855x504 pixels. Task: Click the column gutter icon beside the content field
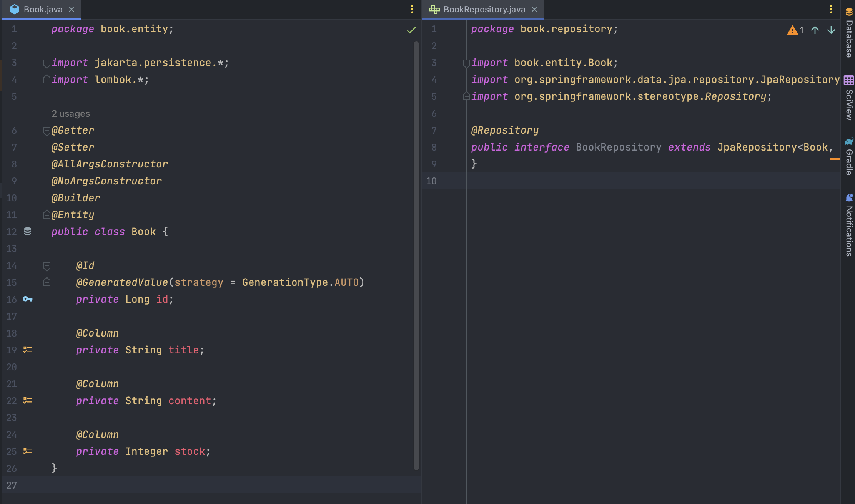(27, 400)
